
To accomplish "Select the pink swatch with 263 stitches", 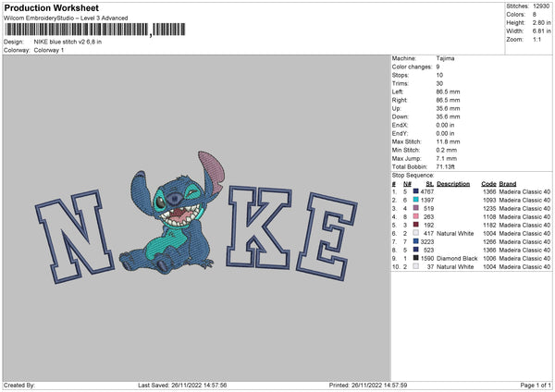I will 417,216.
